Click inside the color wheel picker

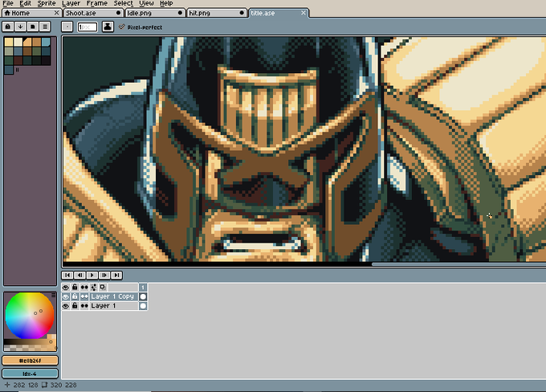click(30, 316)
